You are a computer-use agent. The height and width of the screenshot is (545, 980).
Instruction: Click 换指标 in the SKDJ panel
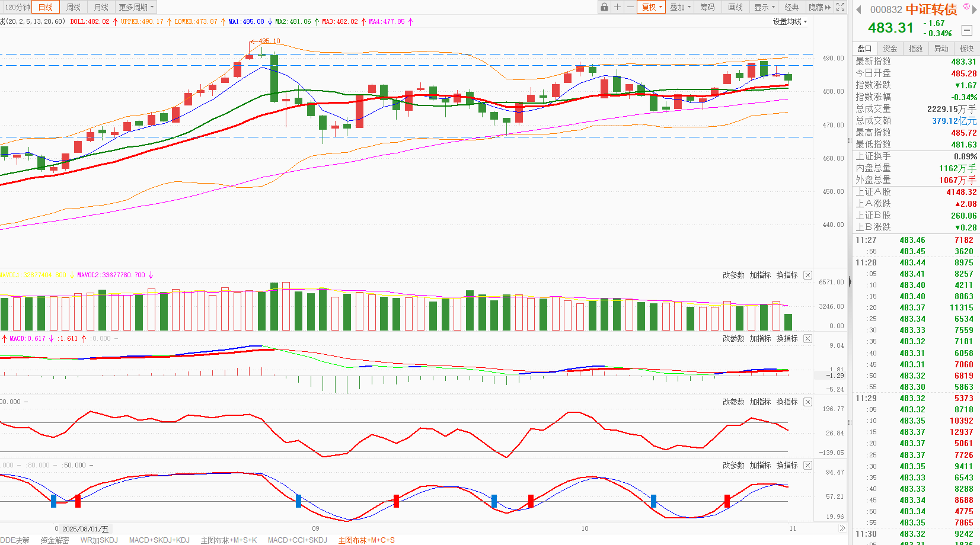pyautogui.click(x=787, y=465)
